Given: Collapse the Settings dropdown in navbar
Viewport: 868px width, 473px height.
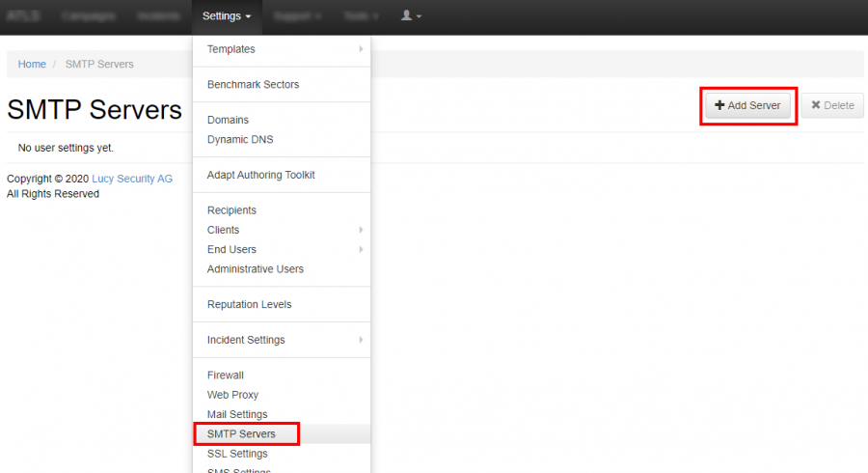Looking at the screenshot, I should [227, 16].
